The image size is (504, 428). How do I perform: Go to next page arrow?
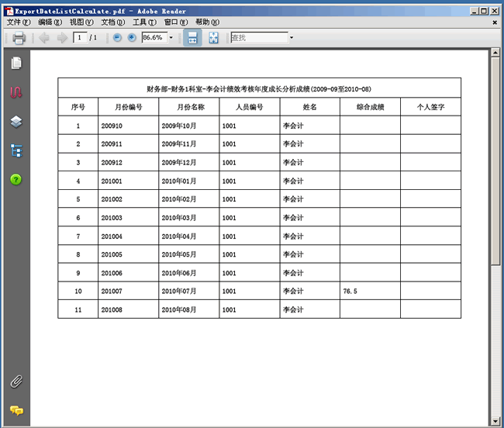click(62, 37)
